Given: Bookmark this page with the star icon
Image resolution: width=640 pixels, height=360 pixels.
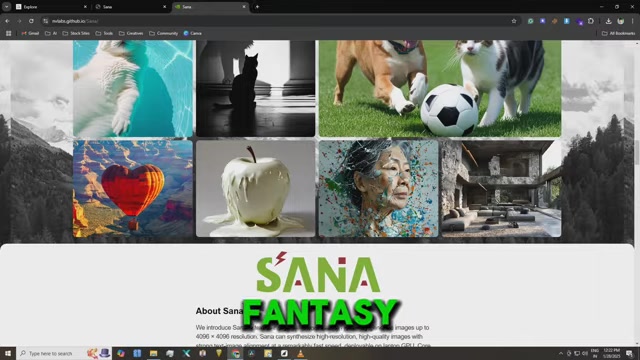Looking at the screenshot, I should pos(514,21).
